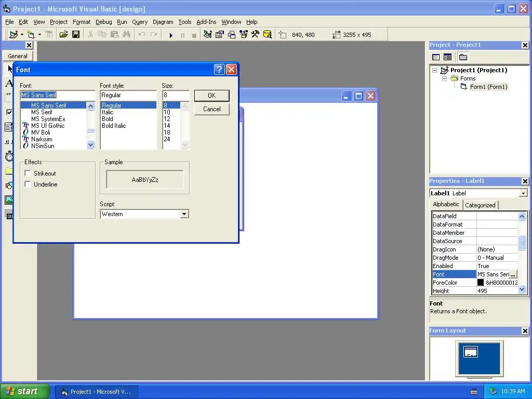Choose font size 24
Viewport: 532px width, 399px height.
pos(167,139)
